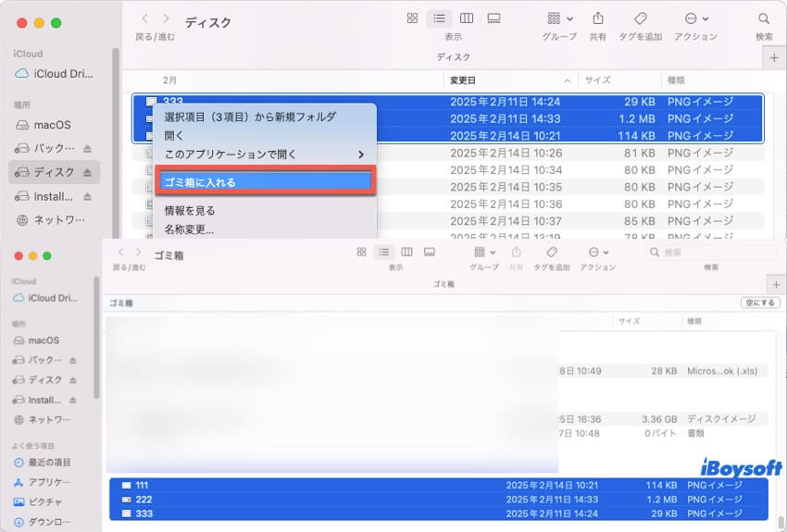Open アプリケーション in ゴミ箱 window sidebar
The height and width of the screenshot is (532, 787).
tap(43, 482)
